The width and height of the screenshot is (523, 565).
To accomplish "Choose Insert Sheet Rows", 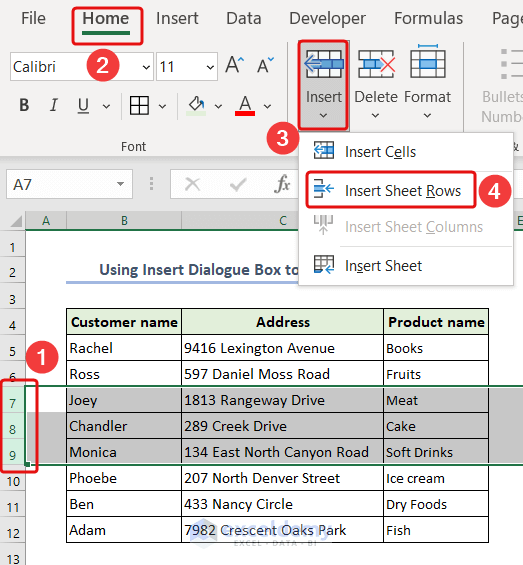I will tap(391, 190).
